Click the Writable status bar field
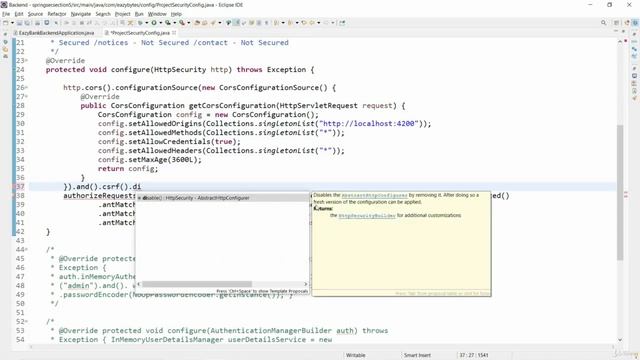This screenshot has width=640, height=360. point(356,355)
